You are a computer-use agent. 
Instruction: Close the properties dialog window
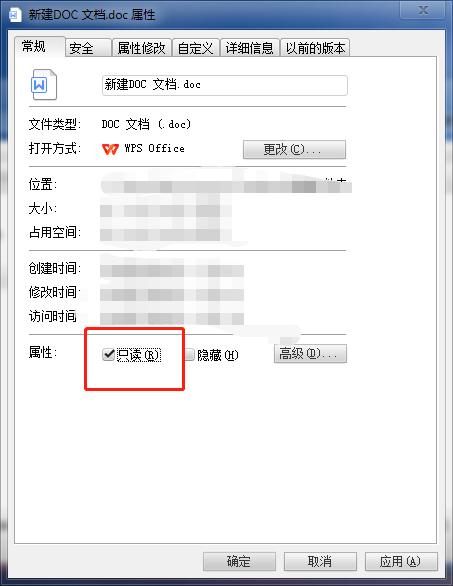423,10
